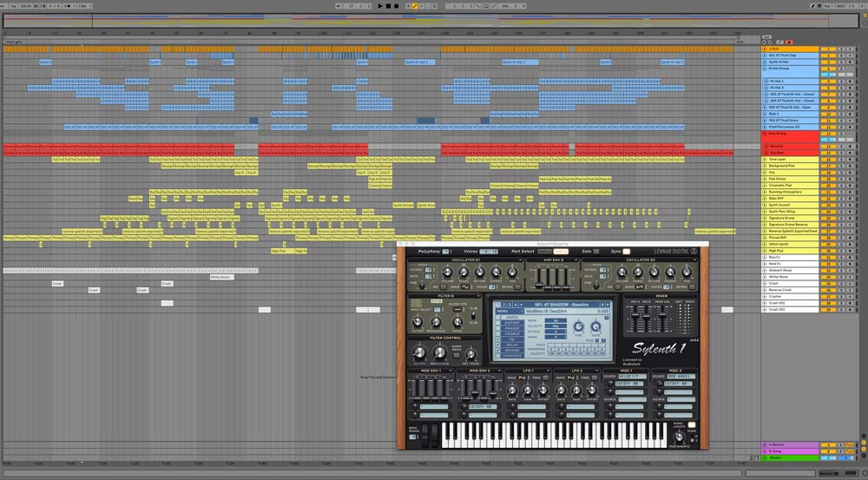
Task: Select the ARPEG tab in Sylenth1 effects
Action: pyautogui.click(x=512, y=318)
